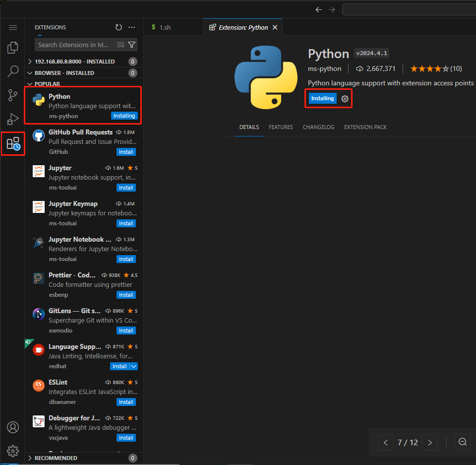Open the Python extension manage gear
Screen dimensions: 476x465
point(345,98)
